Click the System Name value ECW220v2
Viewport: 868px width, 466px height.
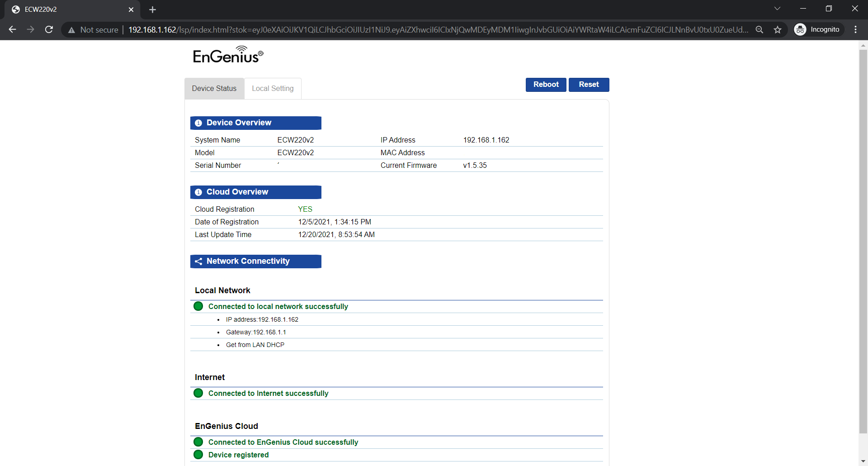(296, 140)
